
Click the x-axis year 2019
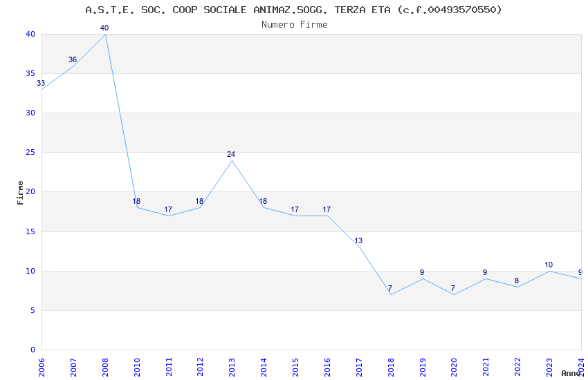click(422, 367)
